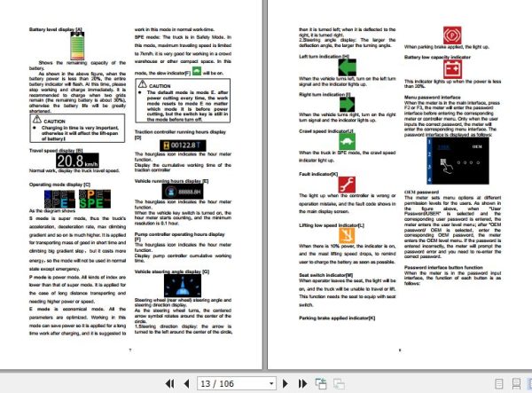Click the 'Left turn indication' heading
This screenshot has height=393, width=532.
(x=324, y=57)
